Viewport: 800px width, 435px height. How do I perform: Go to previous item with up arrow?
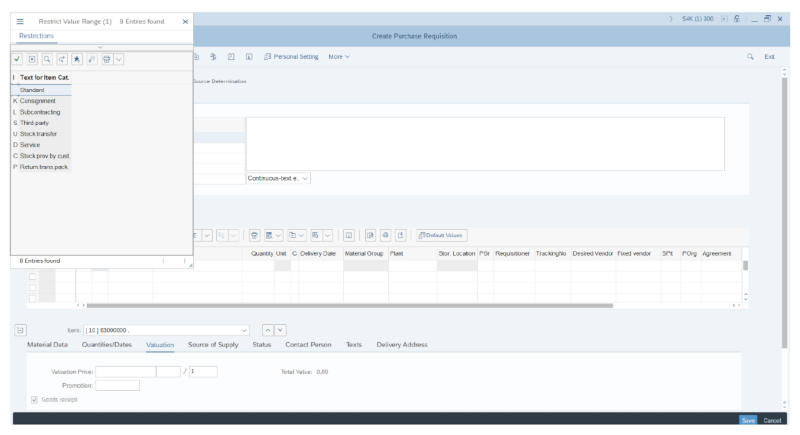267,329
